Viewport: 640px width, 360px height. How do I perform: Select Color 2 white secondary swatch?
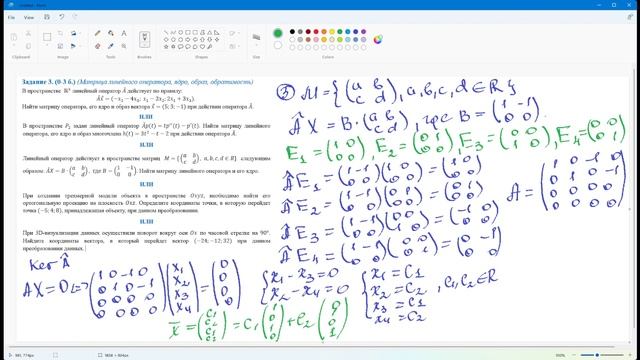tap(278, 45)
